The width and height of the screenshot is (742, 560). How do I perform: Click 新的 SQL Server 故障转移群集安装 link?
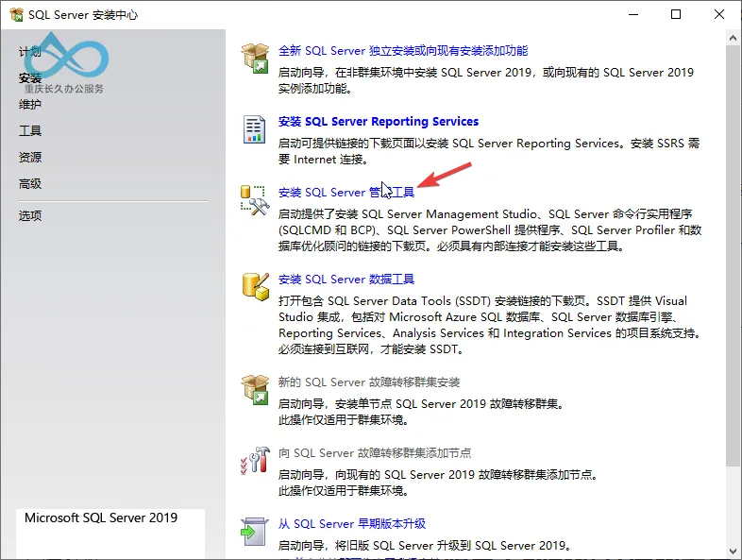coord(368,382)
